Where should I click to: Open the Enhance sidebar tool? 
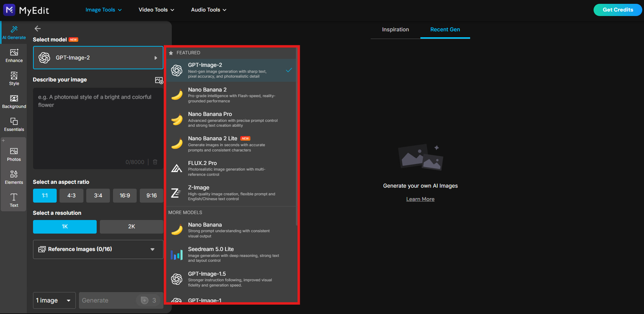14,56
